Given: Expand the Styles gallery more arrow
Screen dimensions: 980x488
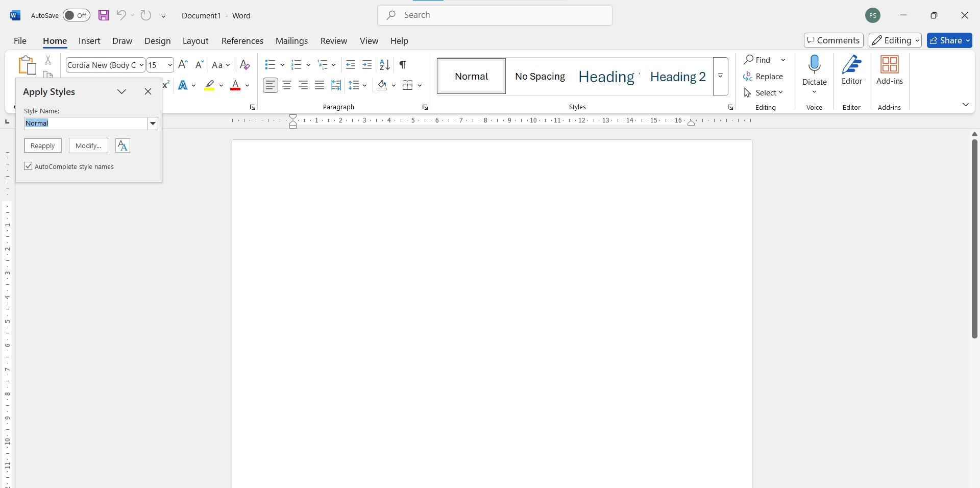Looking at the screenshot, I should coord(720,76).
